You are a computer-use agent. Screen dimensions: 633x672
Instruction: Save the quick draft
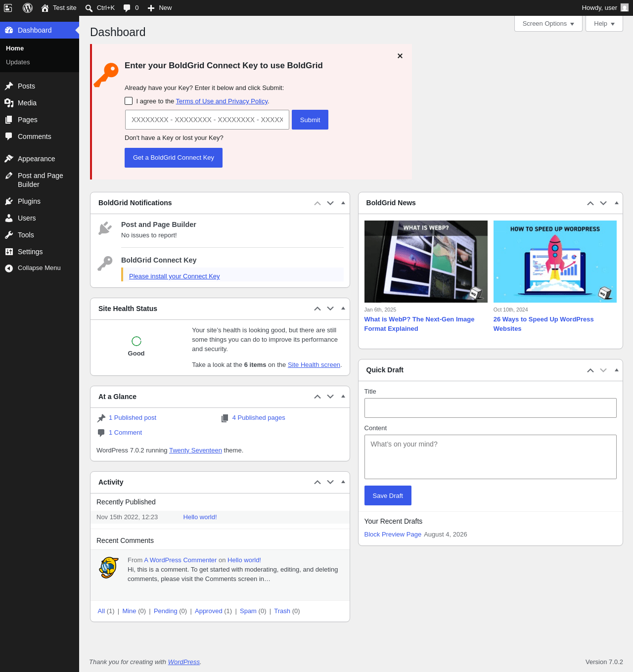coord(388,495)
